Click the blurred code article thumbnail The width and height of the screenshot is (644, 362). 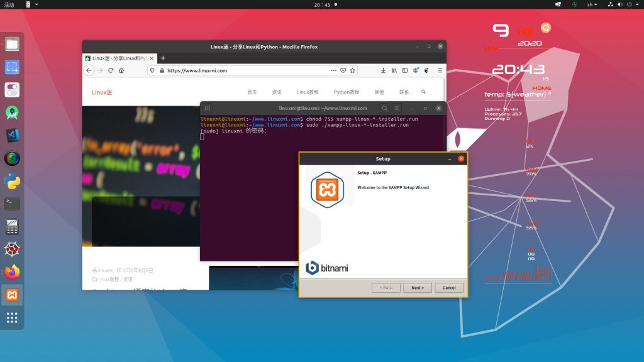tap(141, 176)
